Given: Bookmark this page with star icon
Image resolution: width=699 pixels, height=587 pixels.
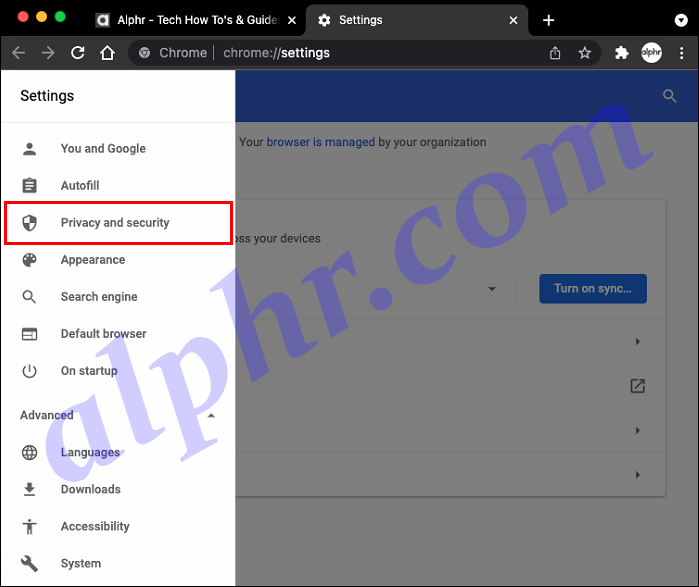Looking at the screenshot, I should [x=584, y=53].
